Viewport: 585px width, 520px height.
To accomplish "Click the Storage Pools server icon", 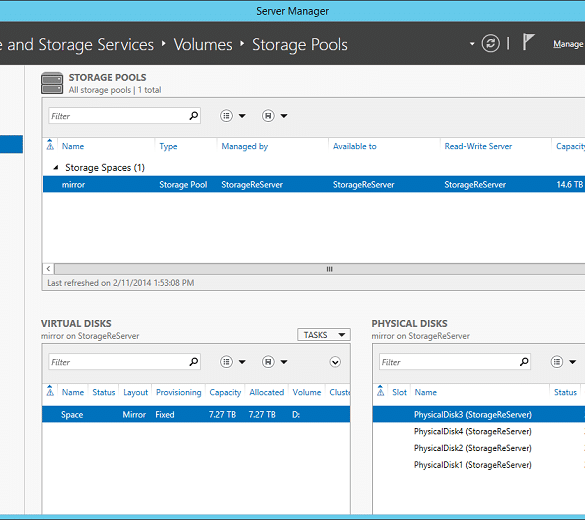I will pyautogui.click(x=52, y=83).
